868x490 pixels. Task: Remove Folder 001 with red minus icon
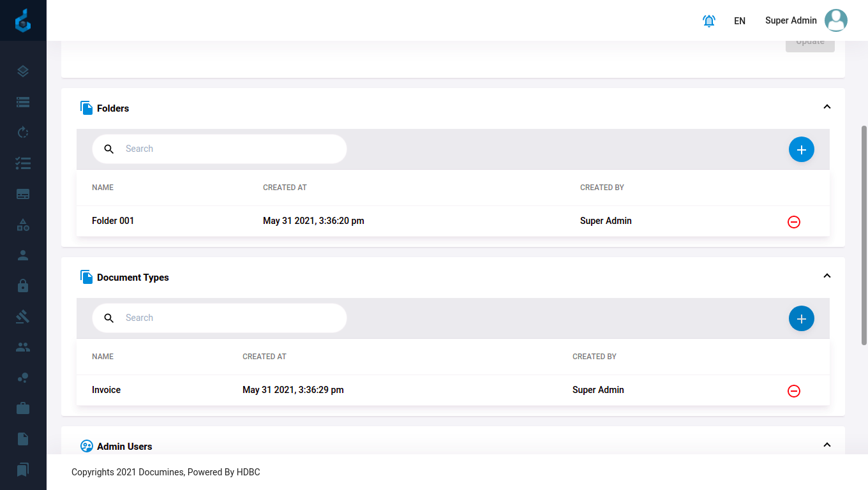pyautogui.click(x=793, y=222)
